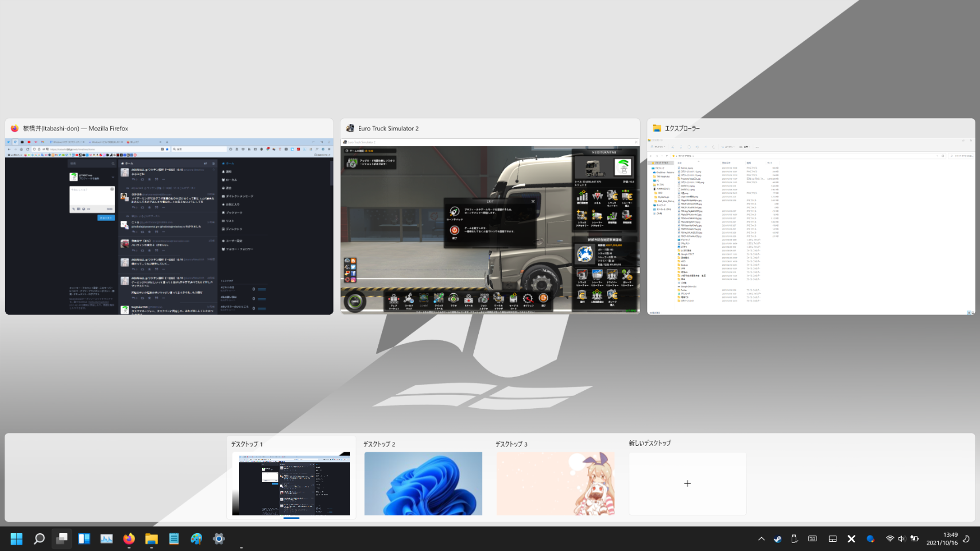The width and height of the screenshot is (980, 551).
Task: Open the Windows Start menu
Action: pos(17,538)
